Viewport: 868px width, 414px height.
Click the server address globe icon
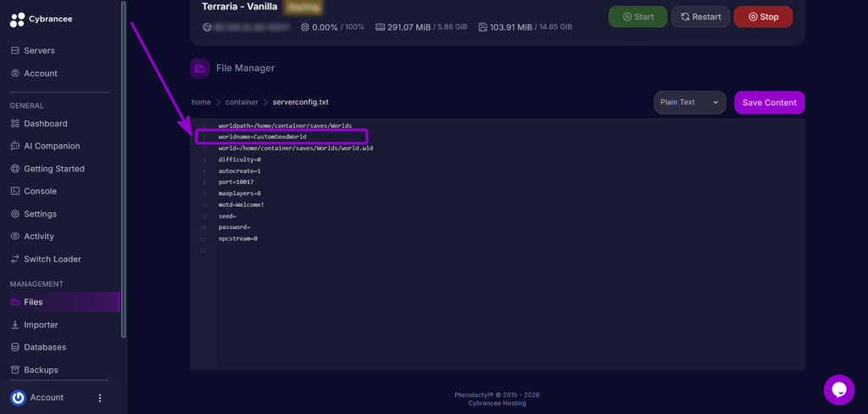click(207, 26)
